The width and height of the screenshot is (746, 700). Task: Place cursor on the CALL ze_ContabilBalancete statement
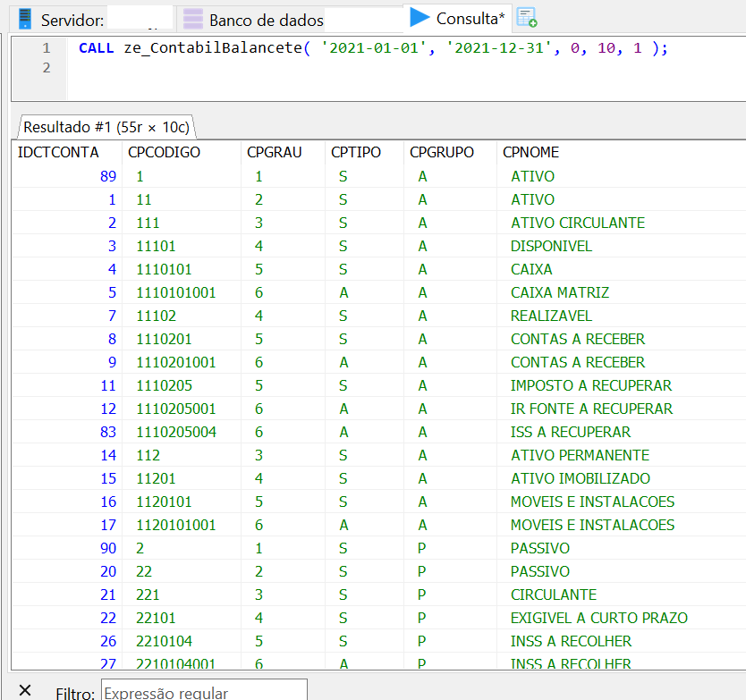tap(372, 48)
